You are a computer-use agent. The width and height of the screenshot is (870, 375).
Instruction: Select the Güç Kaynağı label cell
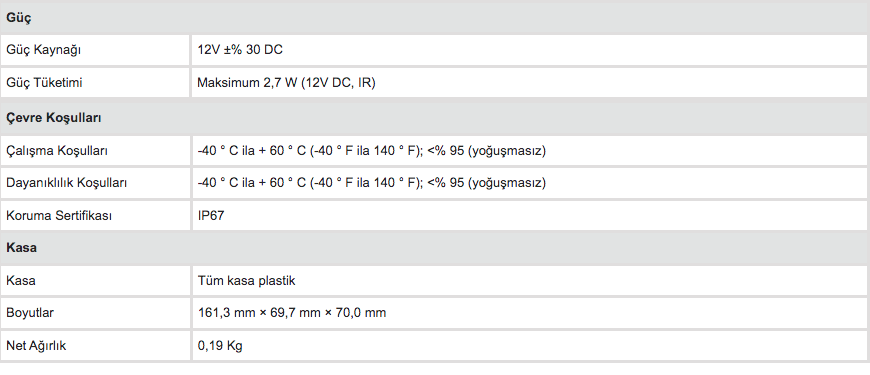point(95,50)
